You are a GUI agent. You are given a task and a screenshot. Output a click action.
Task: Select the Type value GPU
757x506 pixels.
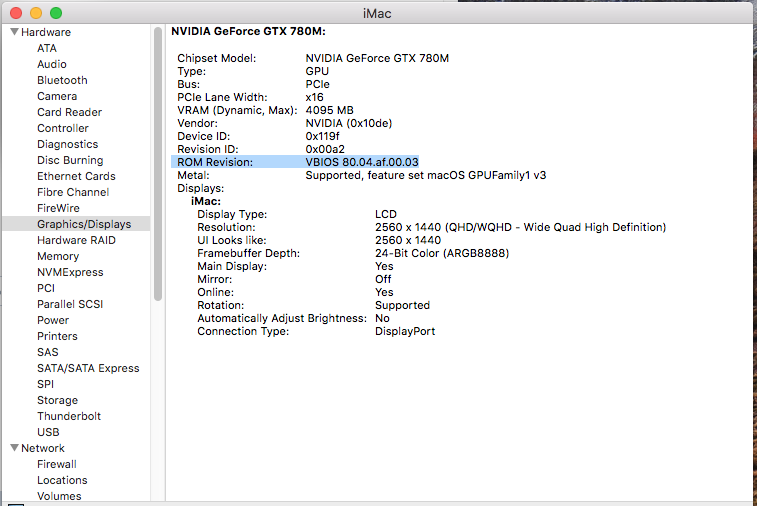pyautogui.click(x=317, y=71)
